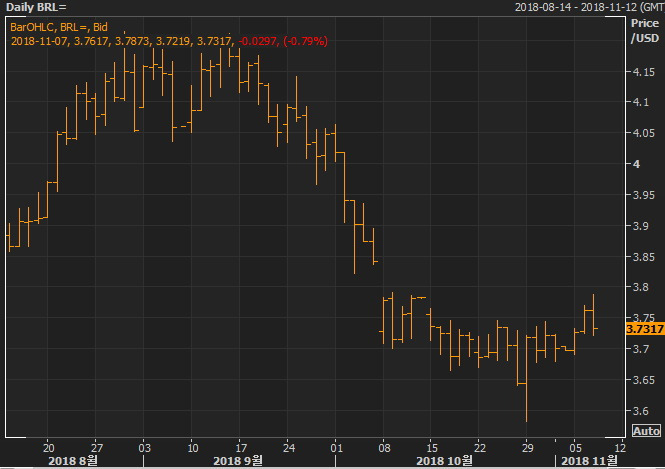Click the 3.8 price axis label
The image size is (665, 469).
click(x=641, y=287)
